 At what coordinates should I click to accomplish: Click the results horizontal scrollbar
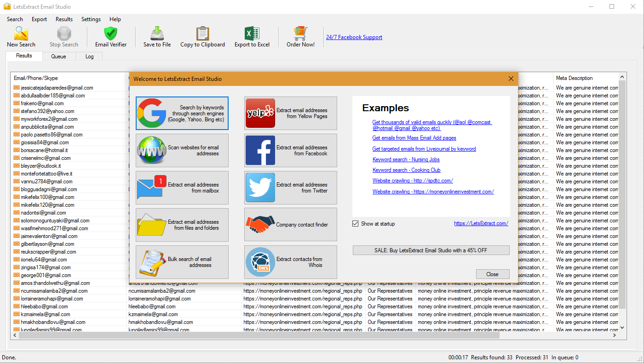258,336
